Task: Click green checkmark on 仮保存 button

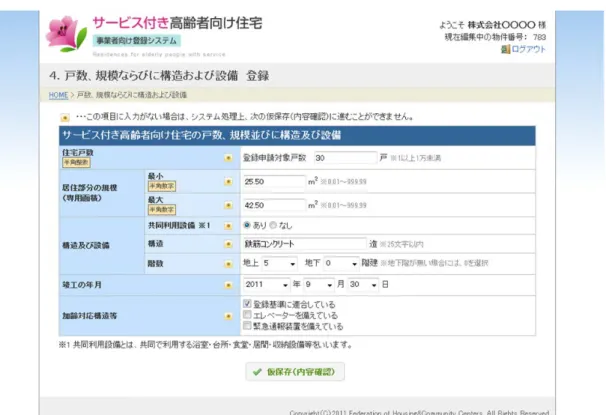Action: click(x=257, y=372)
